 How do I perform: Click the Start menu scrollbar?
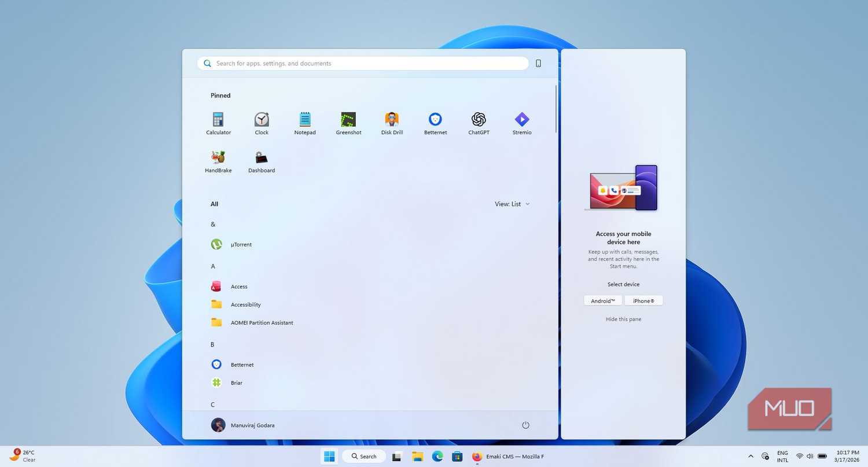(x=556, y=109)
